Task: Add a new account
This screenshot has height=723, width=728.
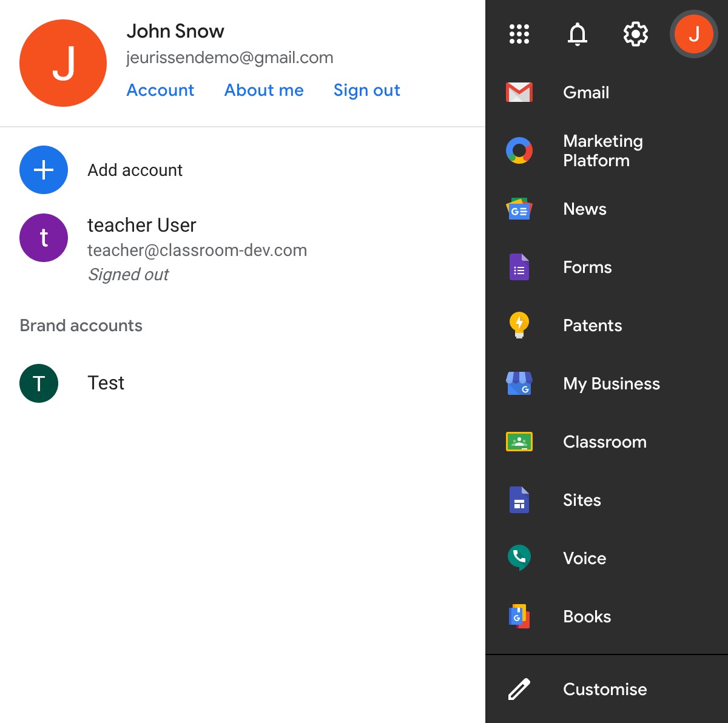Action: pyautogui.click(x=135, y=170)
